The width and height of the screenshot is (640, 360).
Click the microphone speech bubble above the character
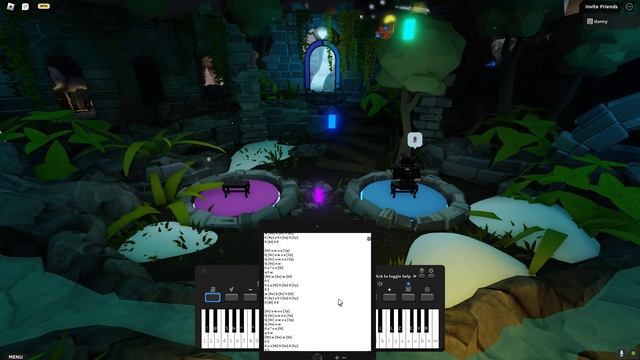point(415,140)
